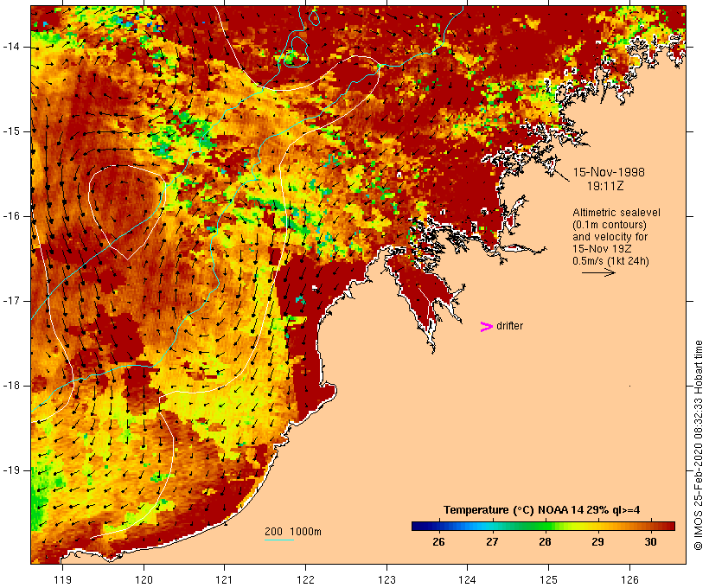709x588 pixels.
Task: Click the colorbar value label '29'
Action: point(597,541)
